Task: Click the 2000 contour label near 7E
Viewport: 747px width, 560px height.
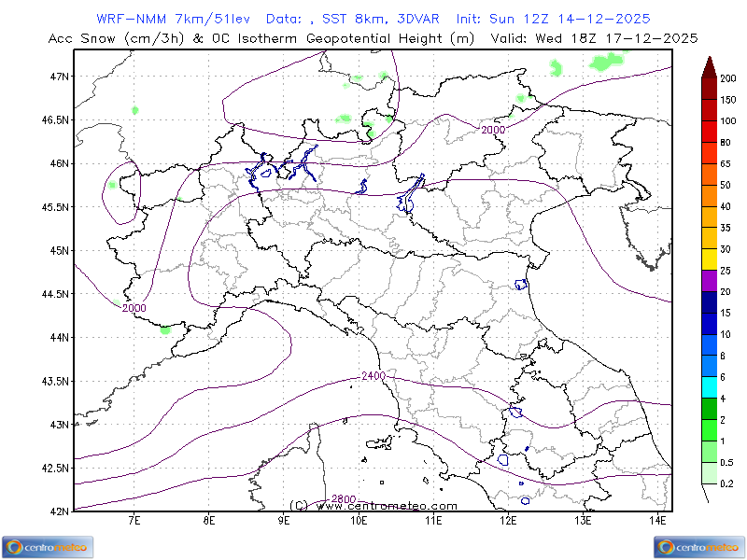Action: [134, 307]
